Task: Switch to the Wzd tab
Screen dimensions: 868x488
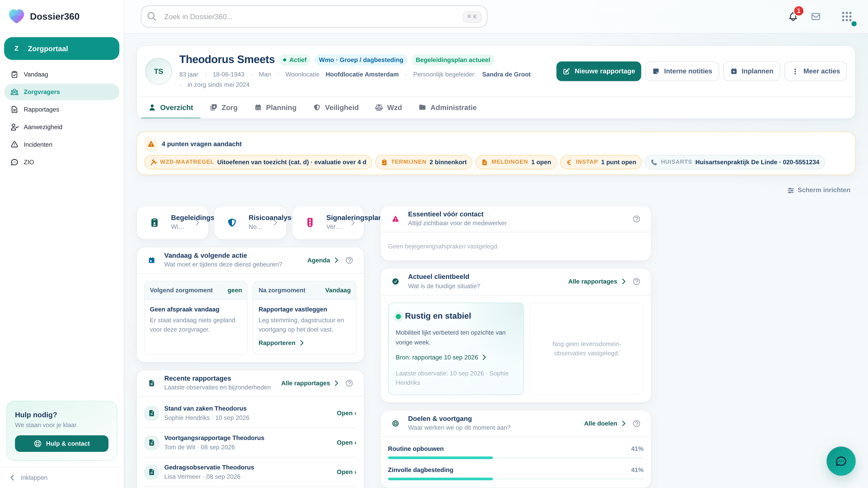Action: (388, 108)
